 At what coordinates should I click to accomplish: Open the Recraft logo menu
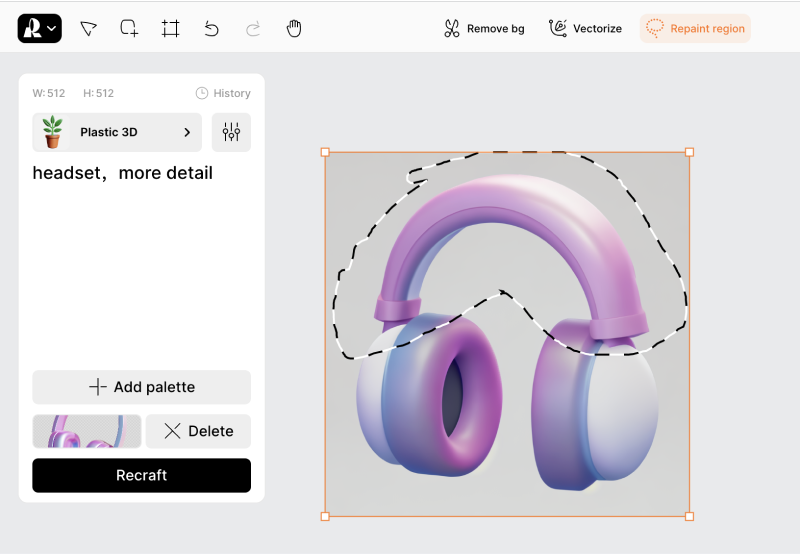tap(39, 28)
